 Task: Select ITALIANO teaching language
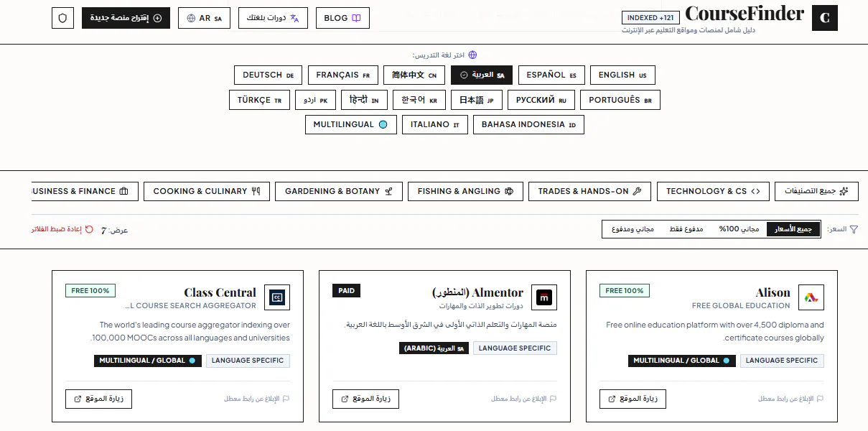tap(435, 124)
